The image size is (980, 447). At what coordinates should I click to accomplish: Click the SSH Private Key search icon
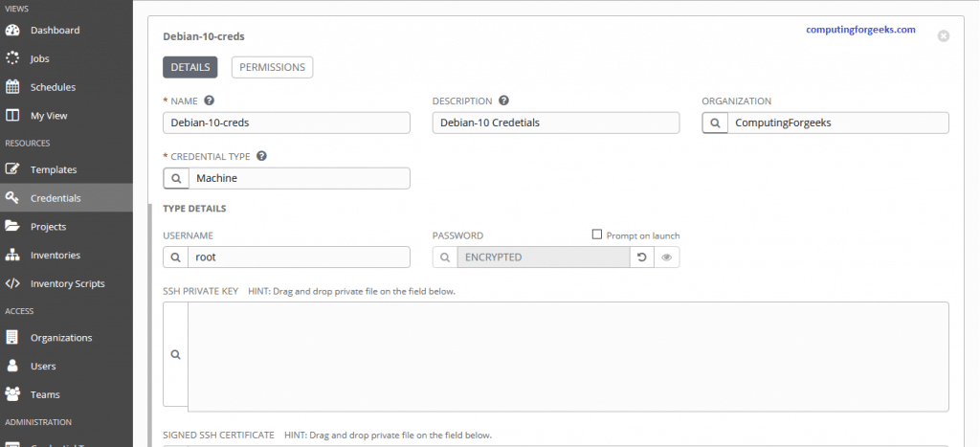[176, 354]
